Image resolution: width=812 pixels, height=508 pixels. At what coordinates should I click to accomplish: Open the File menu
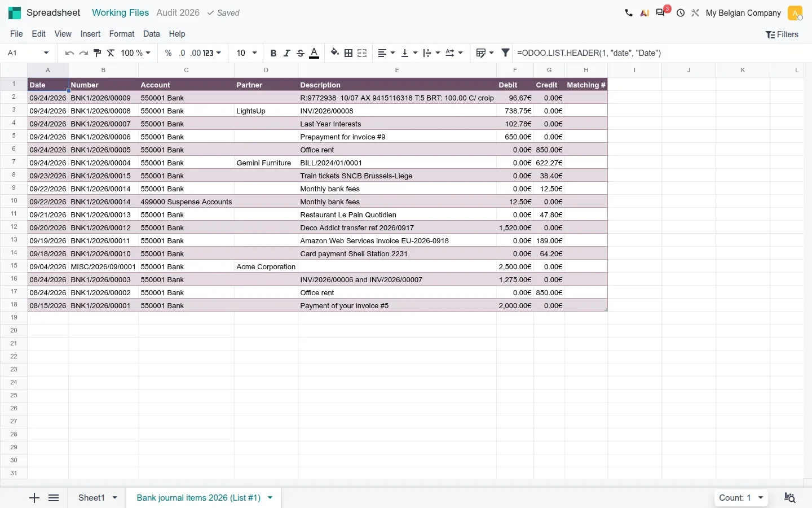17,34
